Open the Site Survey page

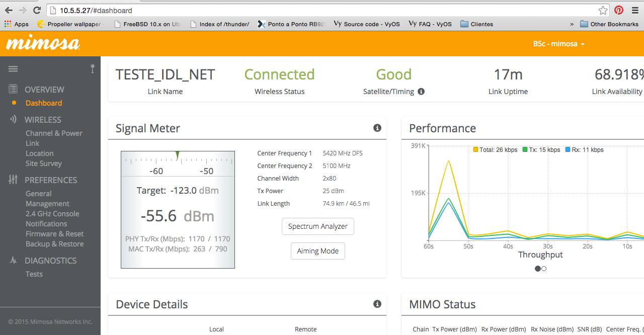44,163
